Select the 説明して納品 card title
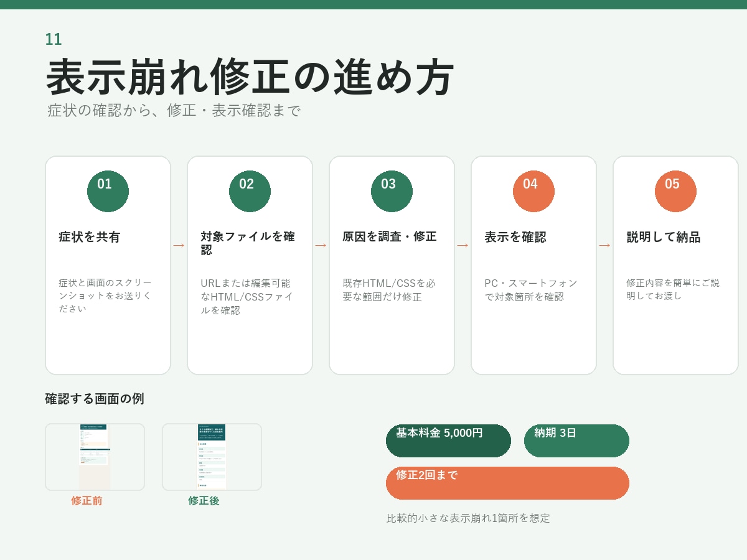This screenshot has height=560, width=747. pos(664,237)
